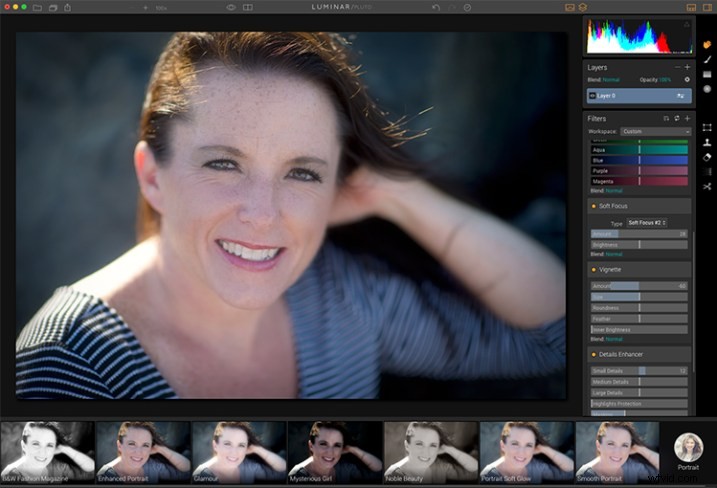Image resolution: width=717 pixels, height=488 pixels.
Task: Toggle the side panel icon at top right
Action: [x=707, y=7]
